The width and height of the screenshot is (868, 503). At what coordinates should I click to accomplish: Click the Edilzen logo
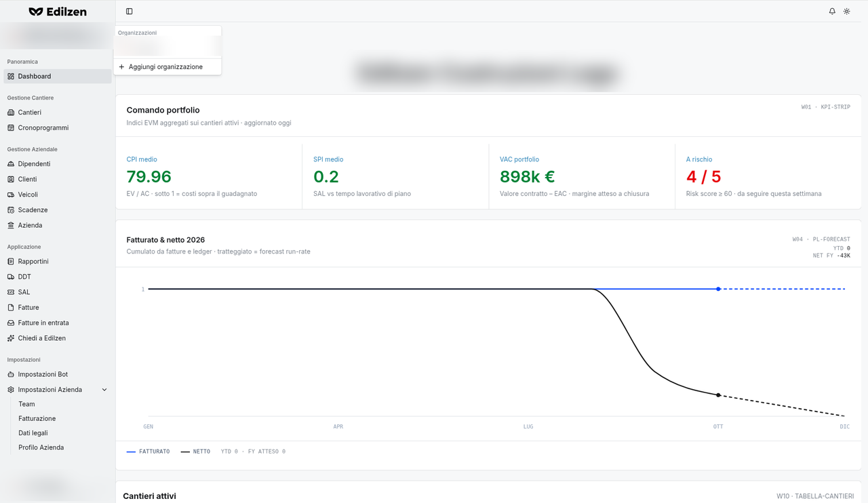[x=58, y=12]
